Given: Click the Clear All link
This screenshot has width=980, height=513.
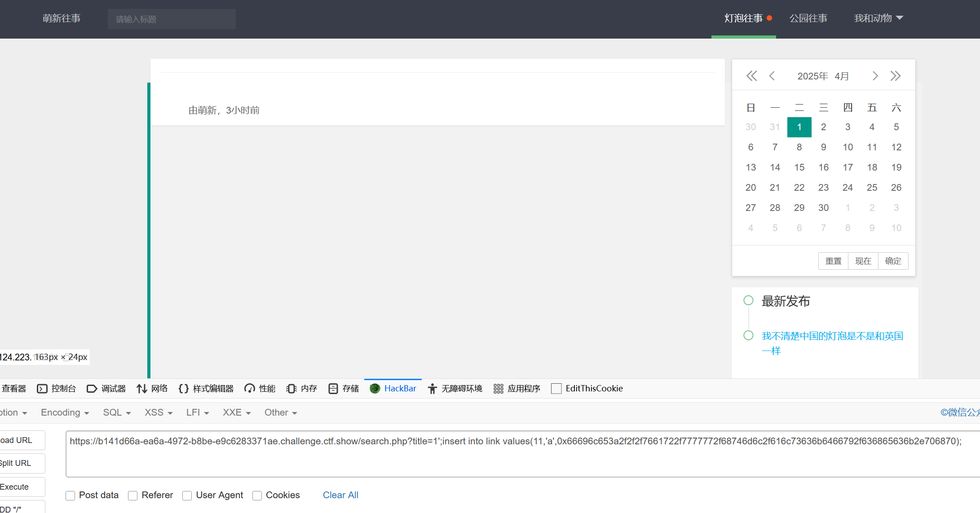Looking at the screenshot, I should (x=340, y=495).
